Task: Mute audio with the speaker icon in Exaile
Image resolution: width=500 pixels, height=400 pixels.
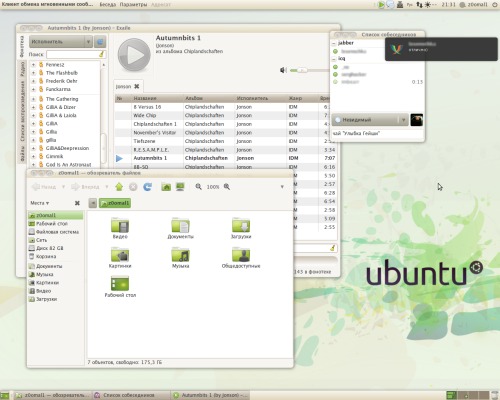Action: [283, 70]
